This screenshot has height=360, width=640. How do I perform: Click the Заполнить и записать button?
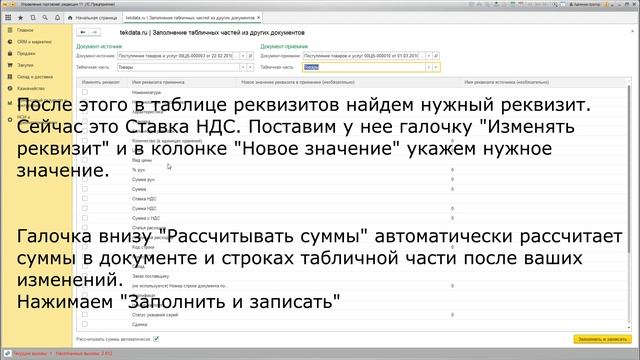click(x=602, y=339)
